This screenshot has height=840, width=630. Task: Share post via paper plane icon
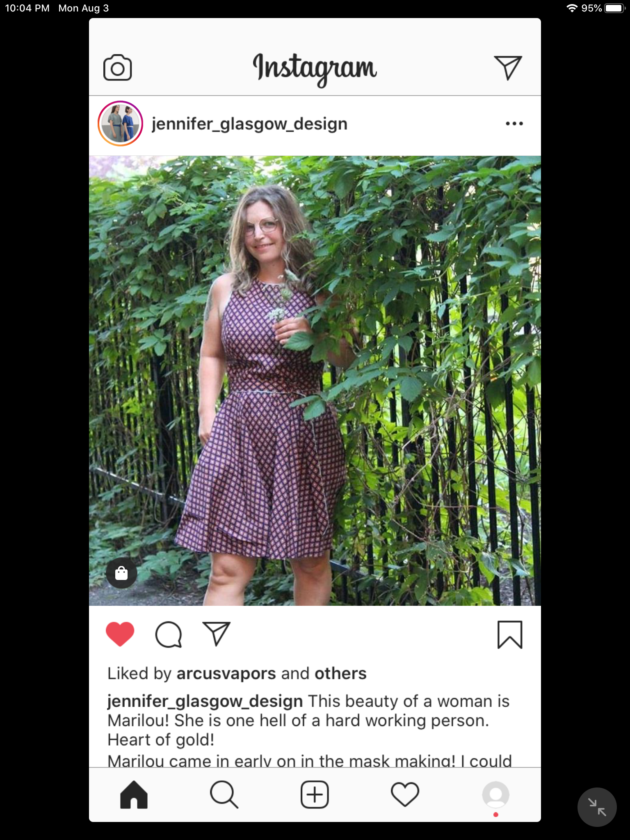point(217,634)
